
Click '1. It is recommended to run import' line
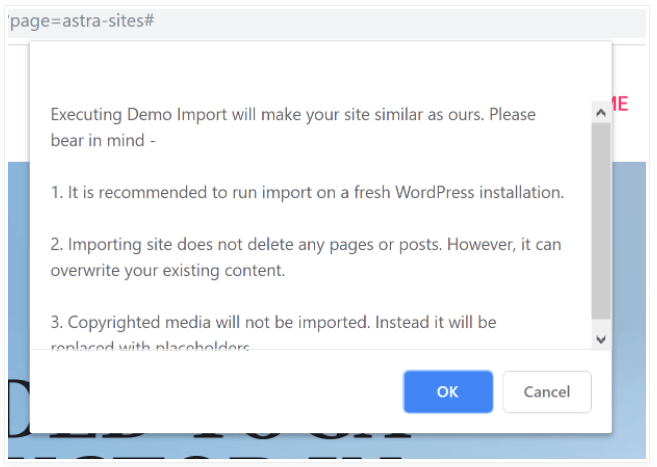pos(308,192)
